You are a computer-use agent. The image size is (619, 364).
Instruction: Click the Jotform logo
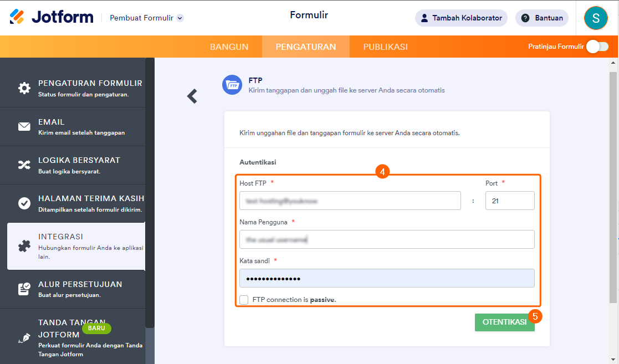pos(52,17)
